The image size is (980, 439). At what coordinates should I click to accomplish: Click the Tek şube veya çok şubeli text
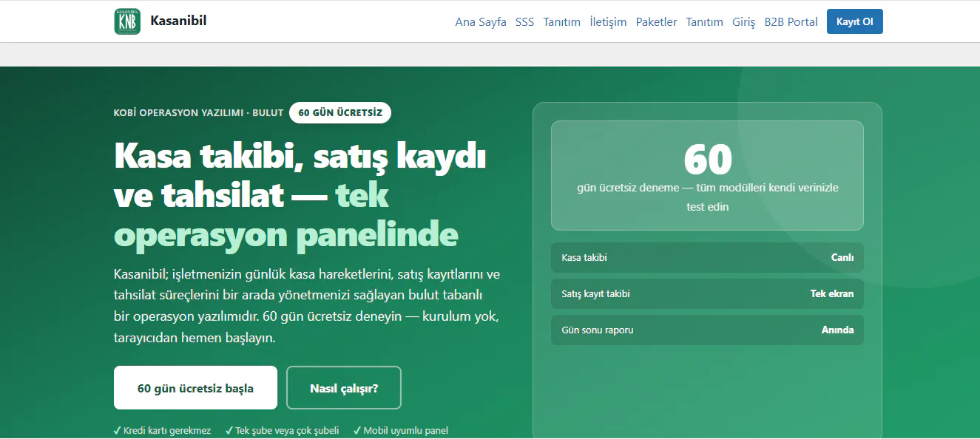(x=282, y=430)
